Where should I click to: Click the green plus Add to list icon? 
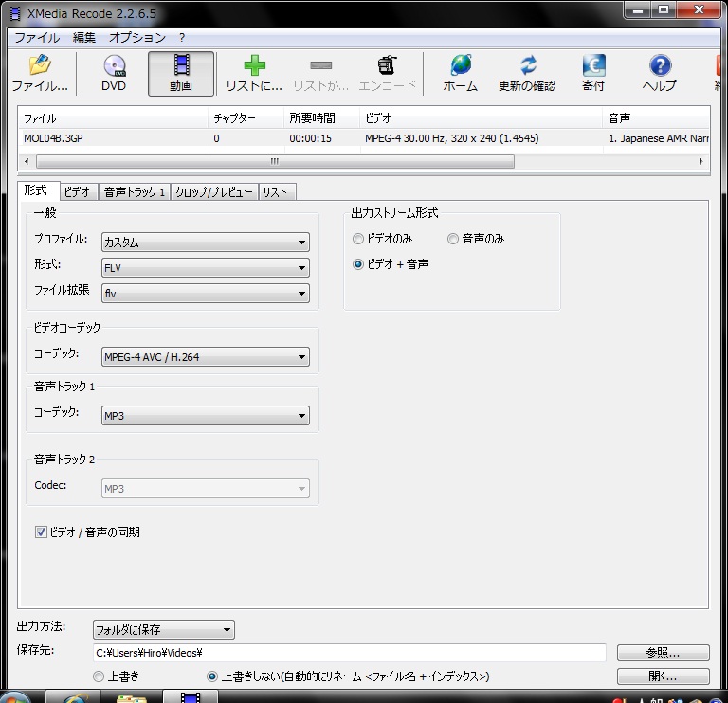[254, 66]
